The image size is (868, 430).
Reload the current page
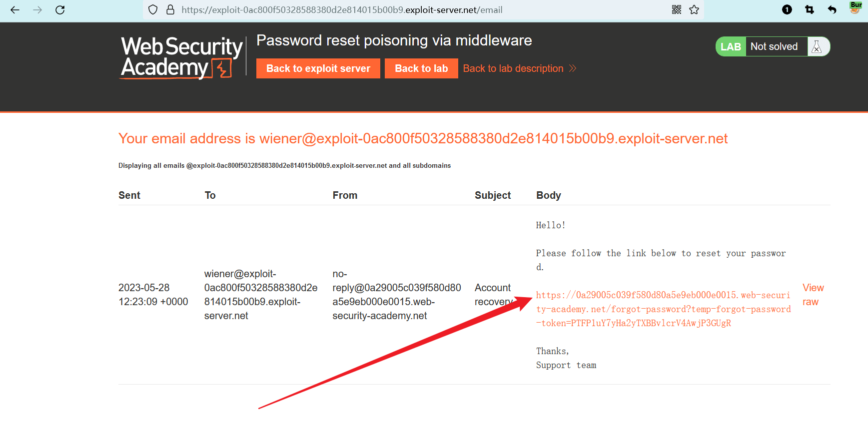click(60, 10)
